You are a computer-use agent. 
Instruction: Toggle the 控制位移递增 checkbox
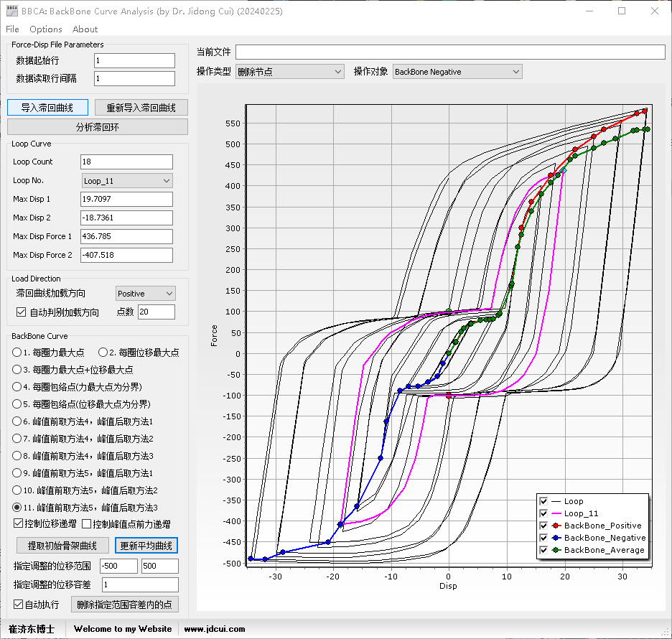tap(19, 523)
